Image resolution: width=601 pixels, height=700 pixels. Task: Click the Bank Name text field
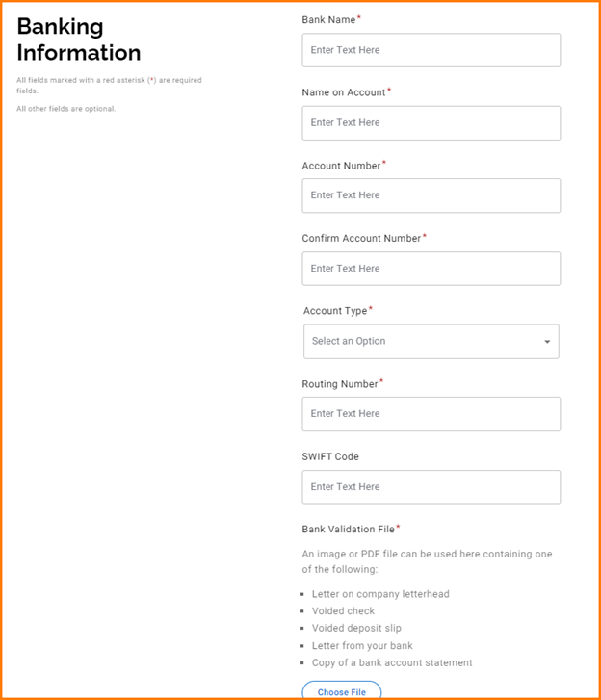coord(431,50)
